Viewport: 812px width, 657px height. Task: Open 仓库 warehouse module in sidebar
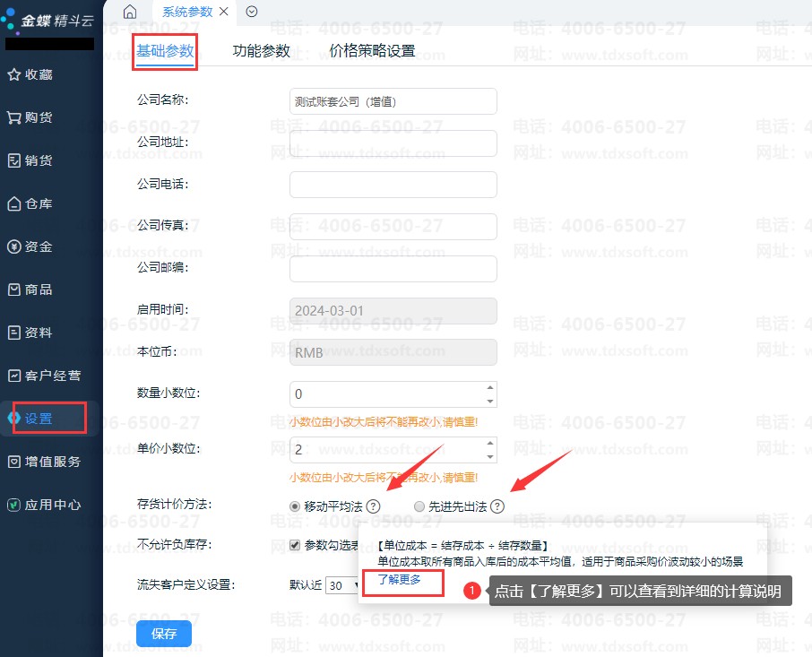(x=31, y=203)
